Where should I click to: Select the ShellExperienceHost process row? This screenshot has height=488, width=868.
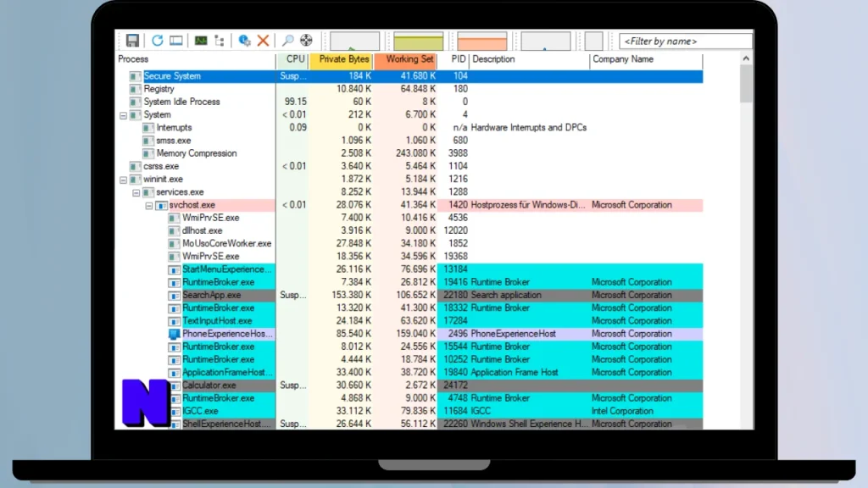pyautogui.click(x=409, y=424)
